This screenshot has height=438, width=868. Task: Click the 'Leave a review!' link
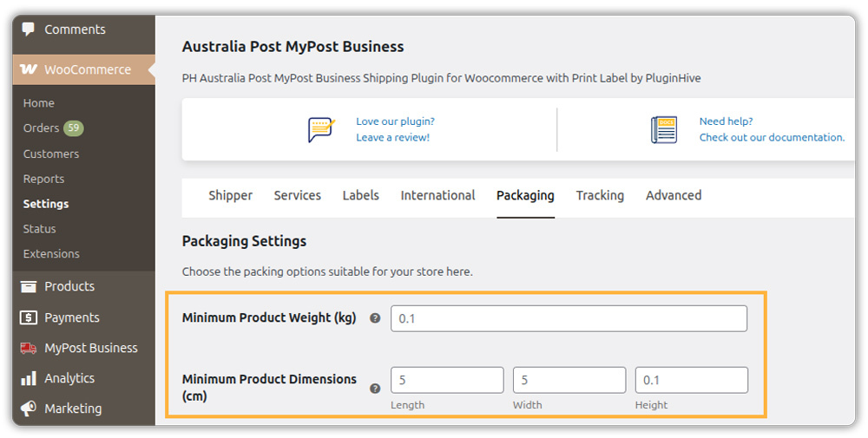pos(392,138)
